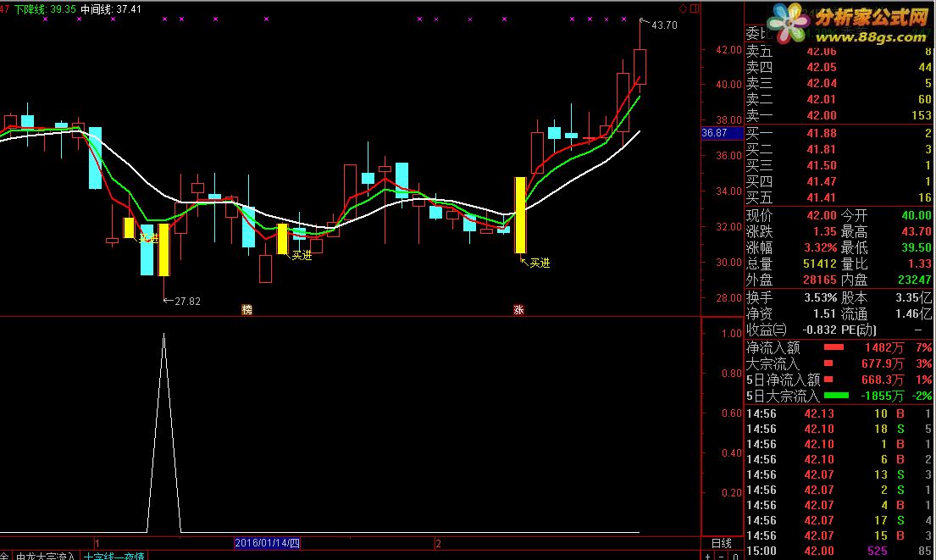Click the 最低 value 39.50

point(917,247)
